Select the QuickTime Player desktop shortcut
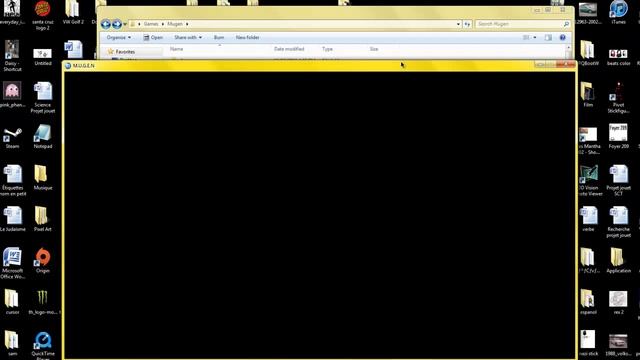 click(x=42, y=345)
